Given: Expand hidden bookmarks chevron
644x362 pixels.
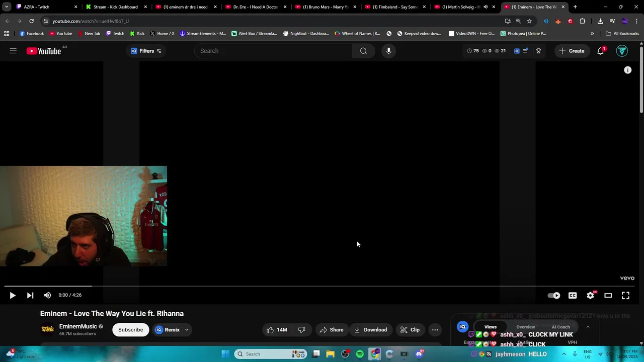Looking at the screenshot, I should pos(592,34).
